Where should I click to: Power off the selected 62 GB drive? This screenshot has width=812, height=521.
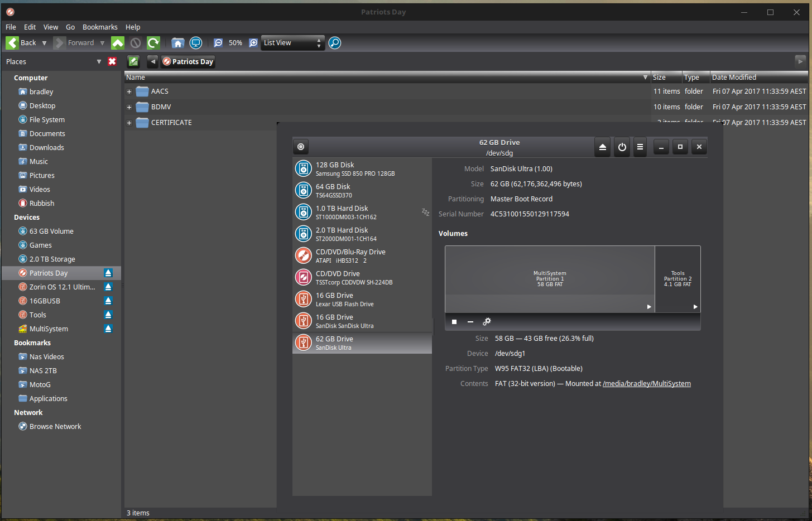pyautogui.click(x=622, y=147)
